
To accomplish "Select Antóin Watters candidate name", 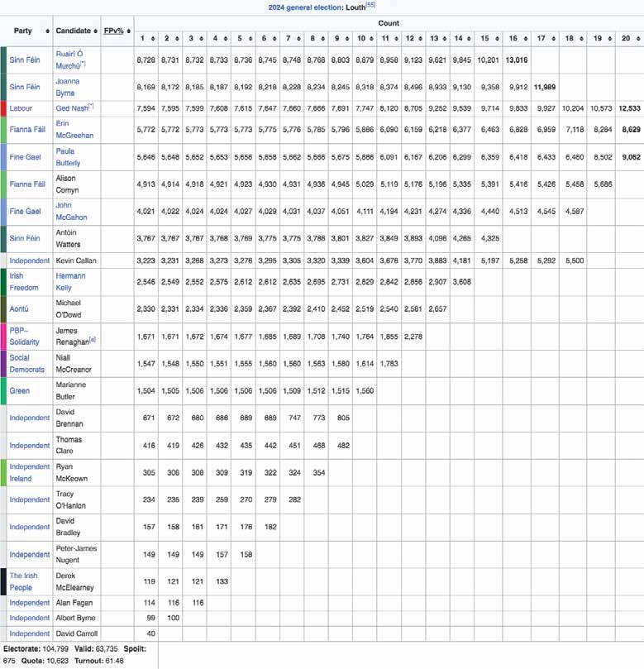I will pos(68,238).
